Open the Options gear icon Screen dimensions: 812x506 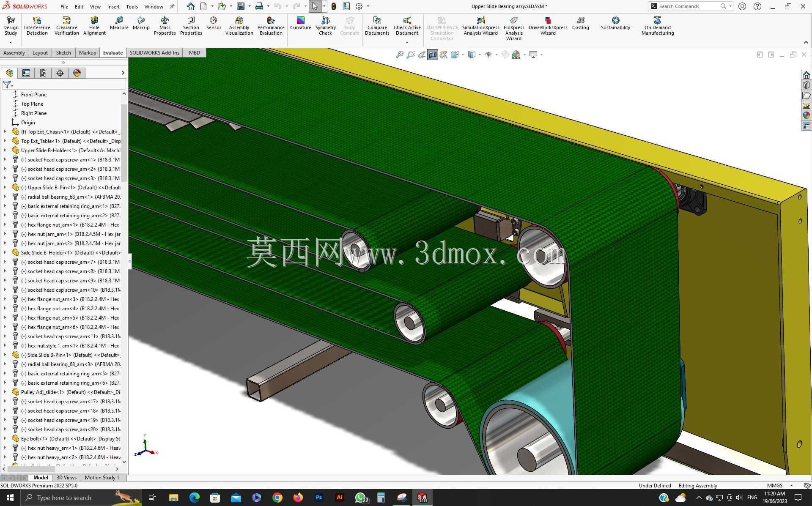point(359,6)
